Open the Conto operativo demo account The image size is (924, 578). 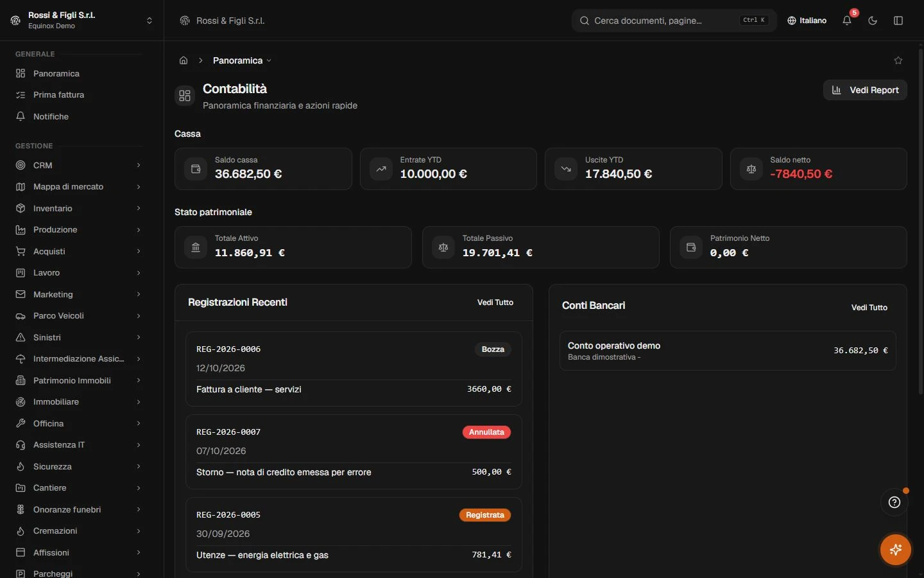coord(728,351)
